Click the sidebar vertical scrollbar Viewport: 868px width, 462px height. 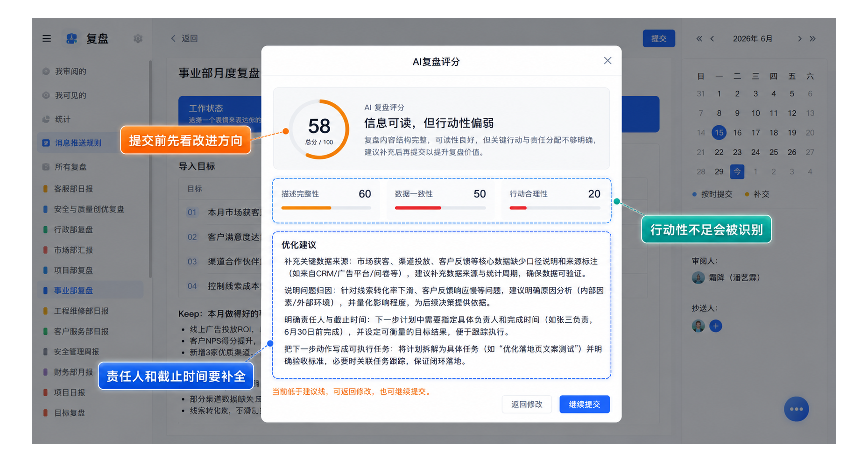[x=150, y=169]
